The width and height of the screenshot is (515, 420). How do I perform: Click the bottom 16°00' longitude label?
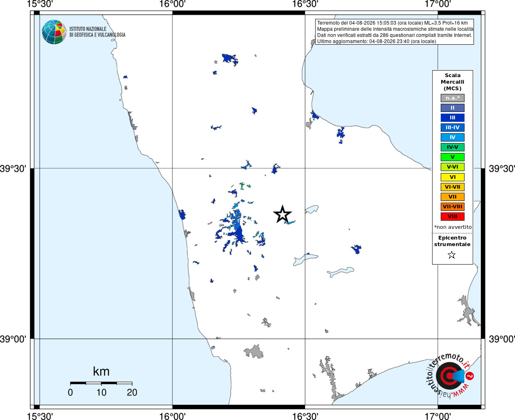[172, 416]
